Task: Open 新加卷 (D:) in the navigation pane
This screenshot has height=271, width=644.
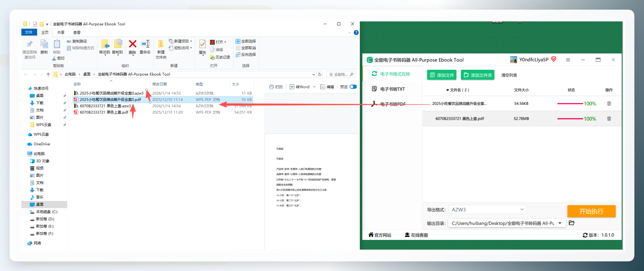Action: [x=45, y=219]
